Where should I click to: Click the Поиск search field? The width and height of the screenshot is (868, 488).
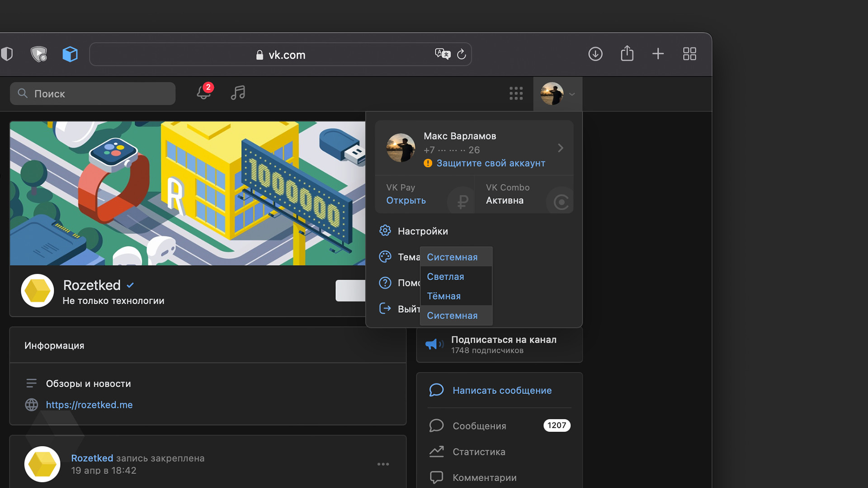tap(93, 94)
